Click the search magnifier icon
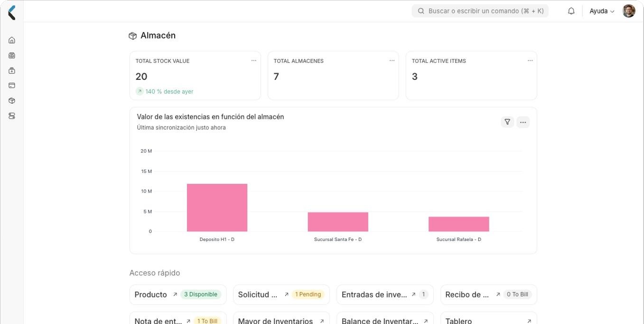Image resolution: width=644 pixels, height=324 pixels. (421, 11)
